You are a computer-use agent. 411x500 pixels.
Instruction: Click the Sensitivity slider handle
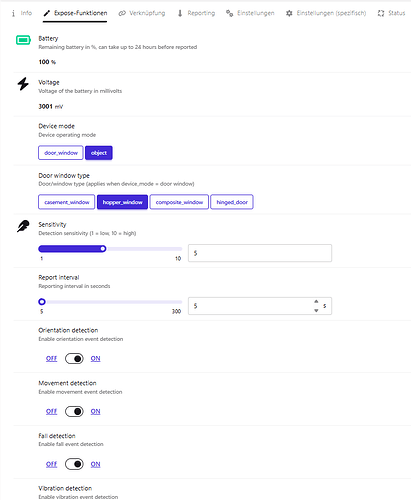pos(103,249)
